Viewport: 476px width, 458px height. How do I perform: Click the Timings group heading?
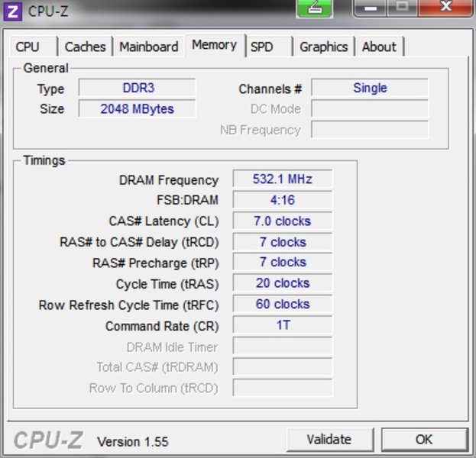tap(44, 160)
